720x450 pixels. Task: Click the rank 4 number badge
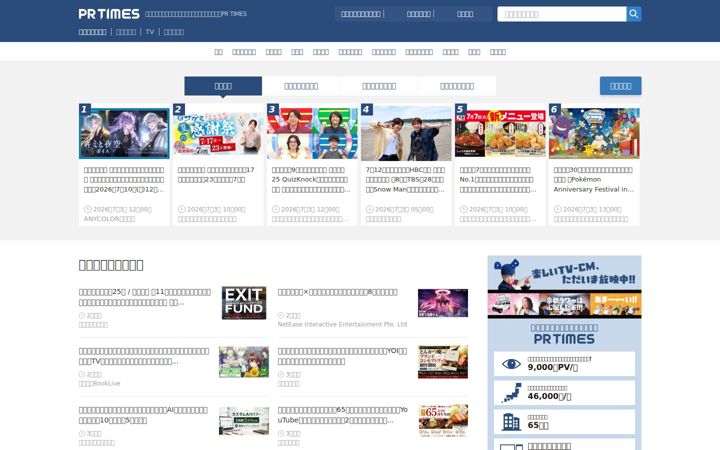pyautogui.click(x=366, y=109)
